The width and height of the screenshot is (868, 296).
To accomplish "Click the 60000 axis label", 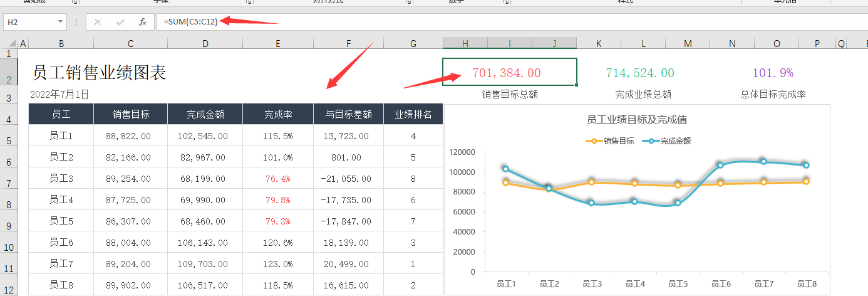I will (x=465, y=212).
